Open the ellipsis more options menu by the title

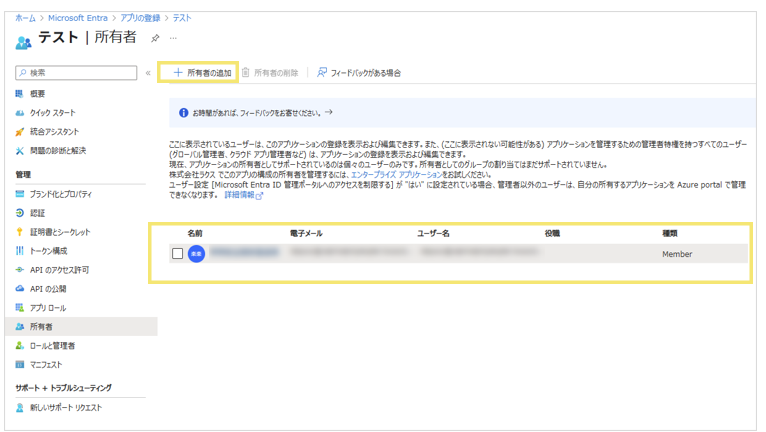pos(173,38)
